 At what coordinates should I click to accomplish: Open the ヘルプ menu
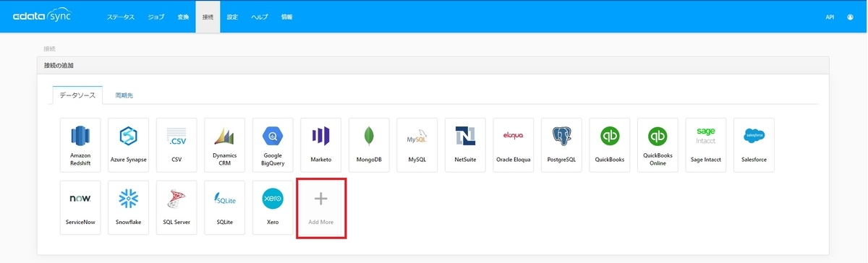(260, 17)
